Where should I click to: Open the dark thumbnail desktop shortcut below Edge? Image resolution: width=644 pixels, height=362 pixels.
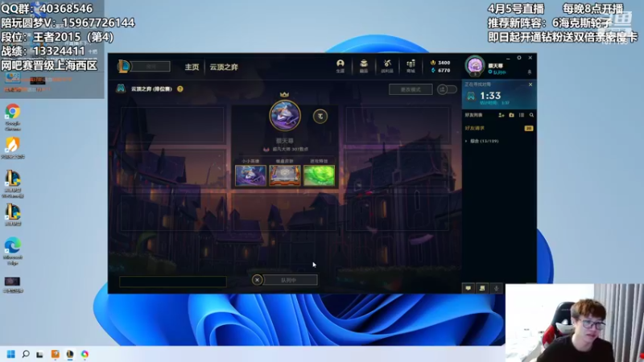pyautogui.click(x=13, y=285)
